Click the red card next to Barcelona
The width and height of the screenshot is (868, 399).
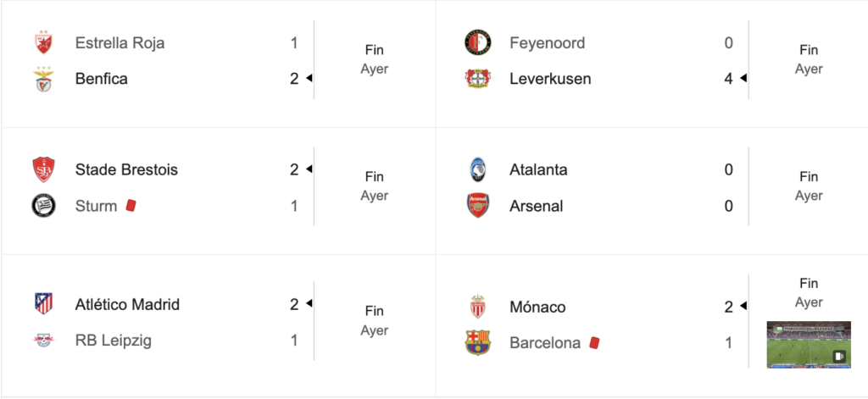click(x=594, y=343)
